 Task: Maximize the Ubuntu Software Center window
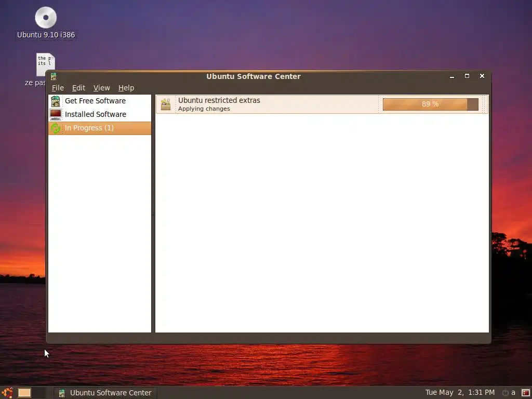[x=467, y=76]
